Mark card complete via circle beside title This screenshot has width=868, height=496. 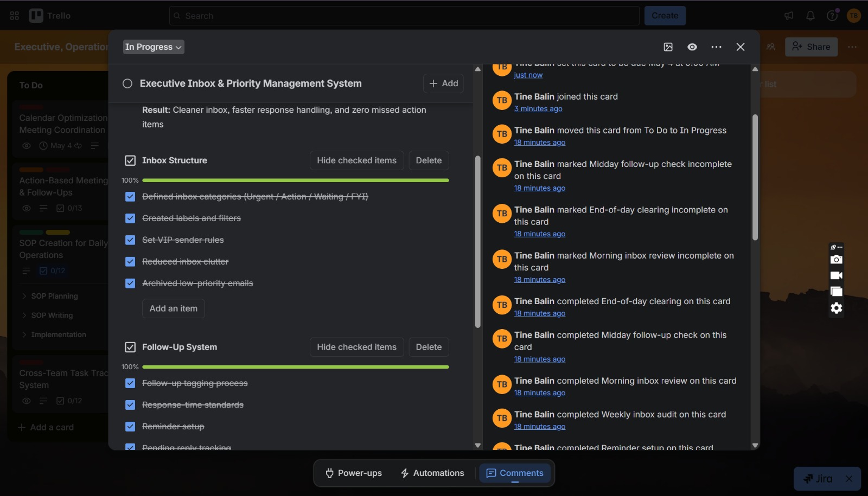point(127,83)
